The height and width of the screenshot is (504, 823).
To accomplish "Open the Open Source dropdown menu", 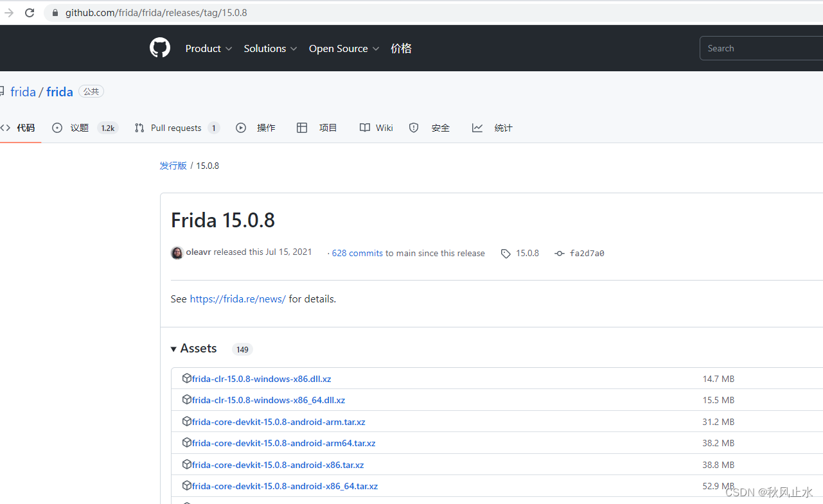I will 344,49.
